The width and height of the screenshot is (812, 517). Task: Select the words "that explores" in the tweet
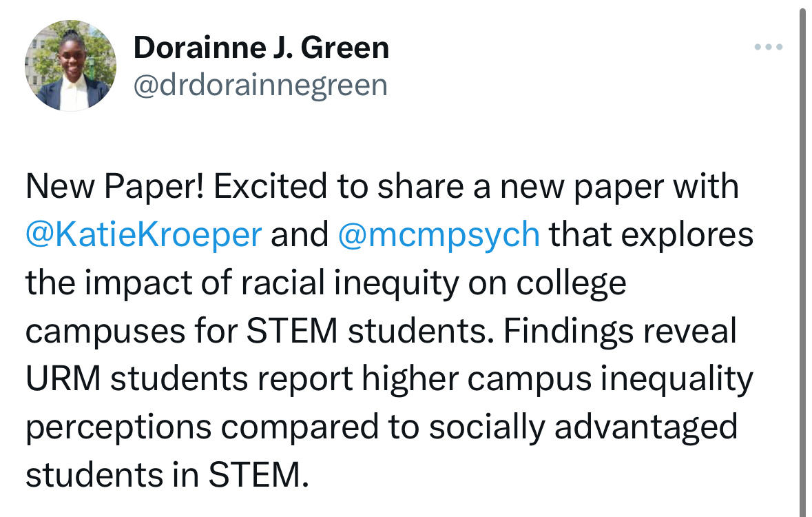651,235
